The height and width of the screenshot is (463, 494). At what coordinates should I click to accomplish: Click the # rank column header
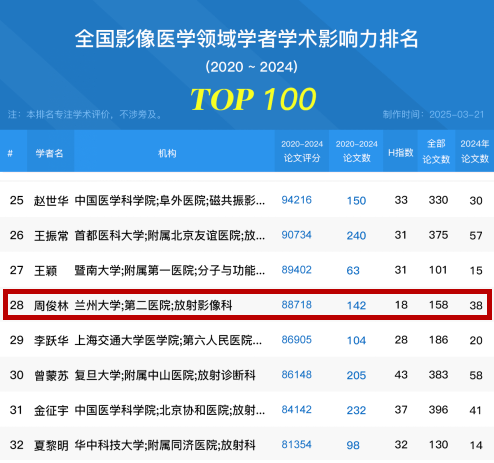[x=10, y=153]
